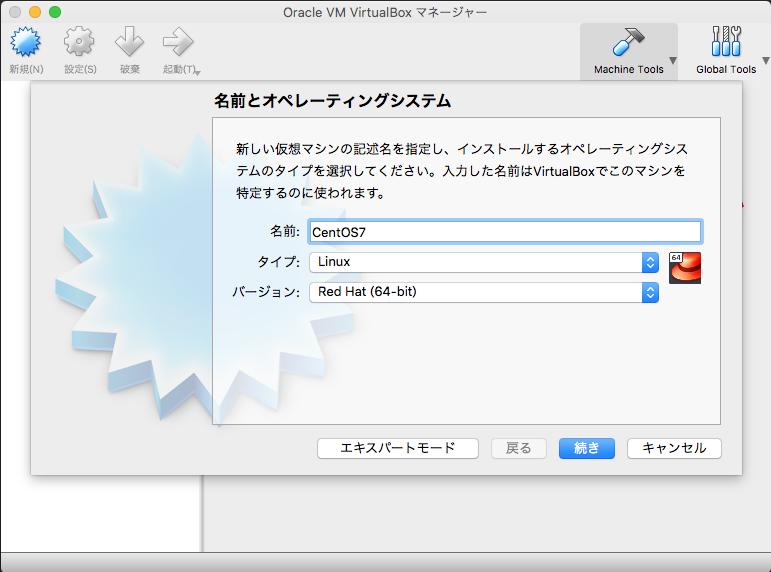The height and width of the screenshot is (572, 771).
Task: Click the green maximize window button
Action: click(55, 12)
